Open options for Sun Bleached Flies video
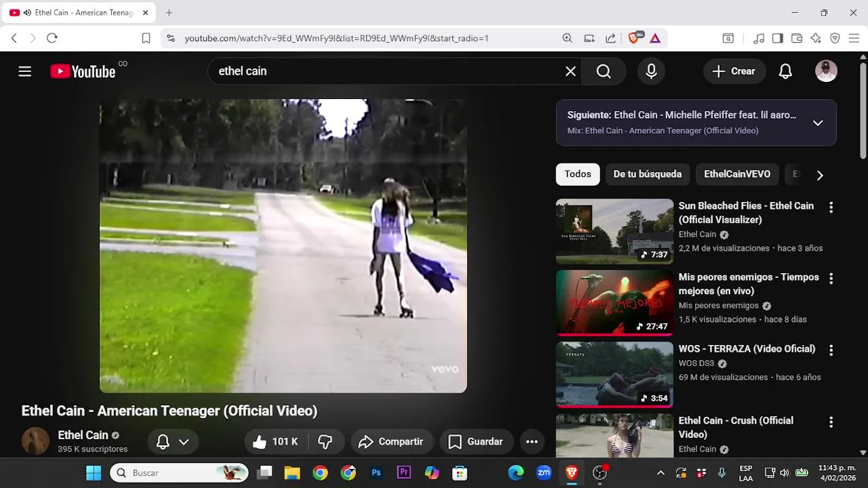The width and height of the screenshot is (868, 488). click(x=831, y=207)
